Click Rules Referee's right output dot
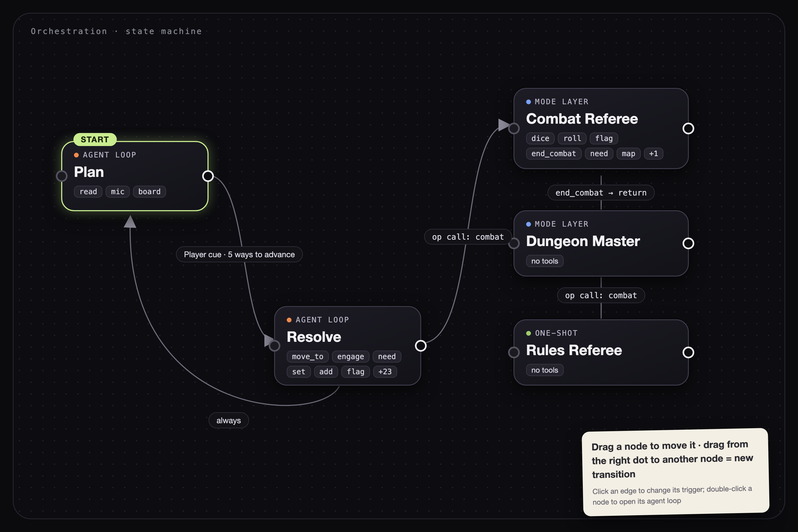The width and height of the screenshot is (798, 532). point(688,352)
